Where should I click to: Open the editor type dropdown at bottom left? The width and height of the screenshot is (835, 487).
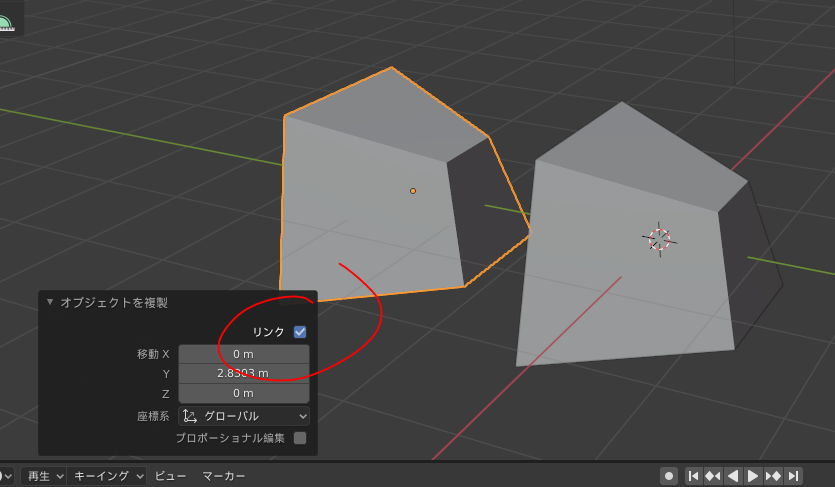coord(6,476)
